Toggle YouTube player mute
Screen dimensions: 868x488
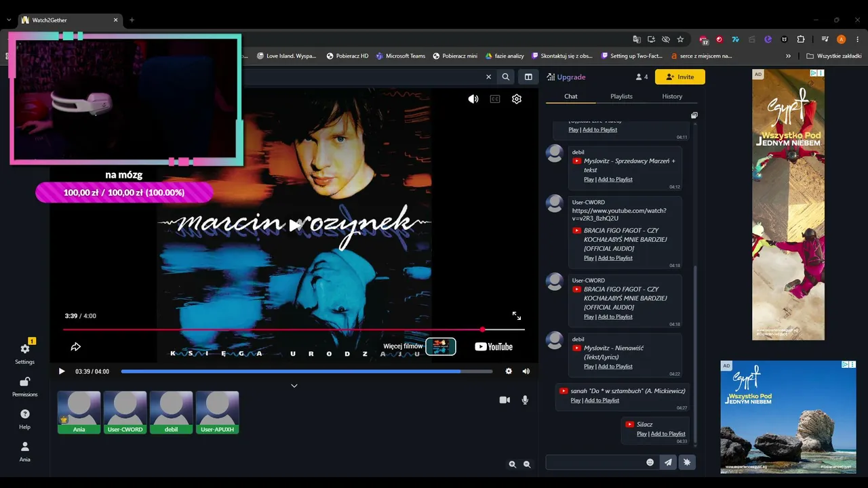[473, 99]
